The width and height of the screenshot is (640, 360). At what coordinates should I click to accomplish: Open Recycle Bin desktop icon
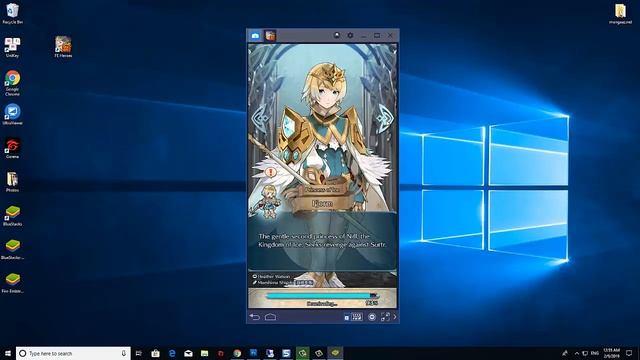(12, 13)
